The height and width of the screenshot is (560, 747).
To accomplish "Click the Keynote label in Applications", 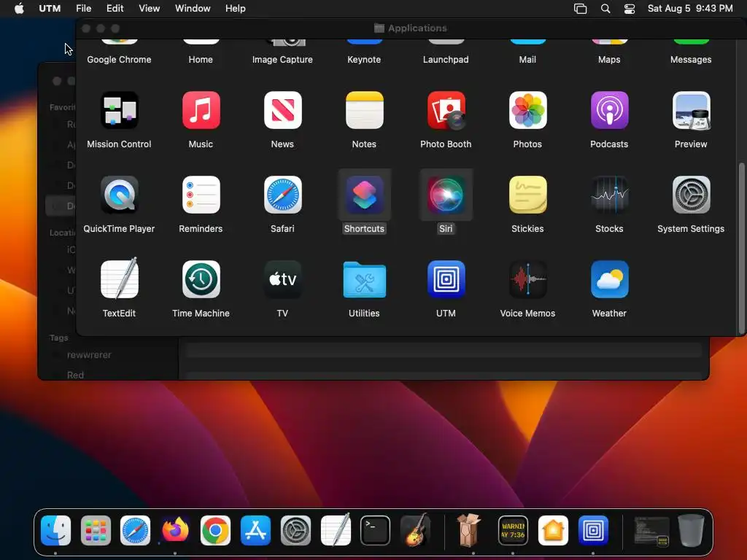I will click(x=364, y=60).
